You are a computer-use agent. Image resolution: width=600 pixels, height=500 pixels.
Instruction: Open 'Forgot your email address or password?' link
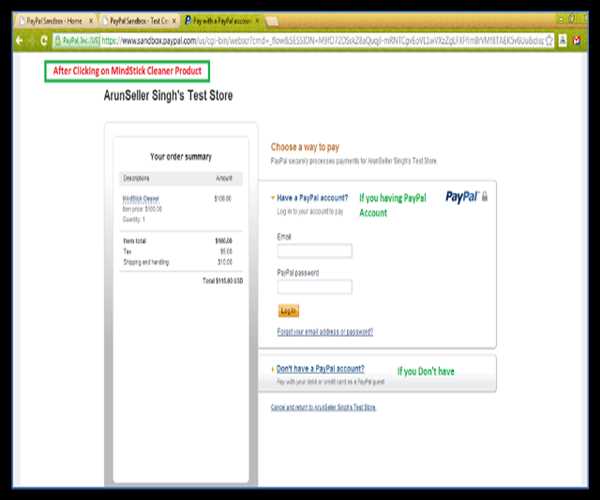click(x=324, y=332)
